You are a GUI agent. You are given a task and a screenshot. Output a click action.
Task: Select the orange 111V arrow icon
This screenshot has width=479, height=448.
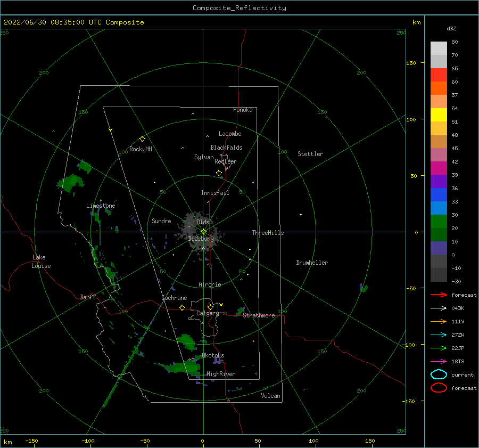coord(439,321)
